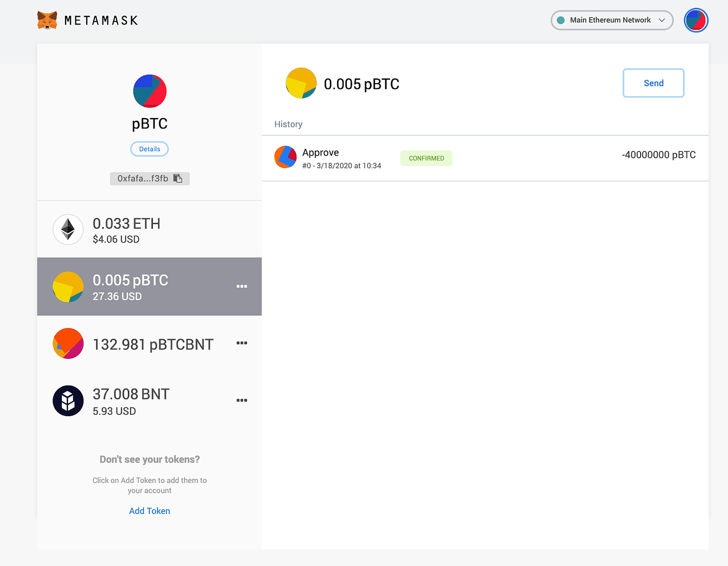Click the Bancor BNT token icon
The image size is (728, 566).
click(x=68, y=401)
